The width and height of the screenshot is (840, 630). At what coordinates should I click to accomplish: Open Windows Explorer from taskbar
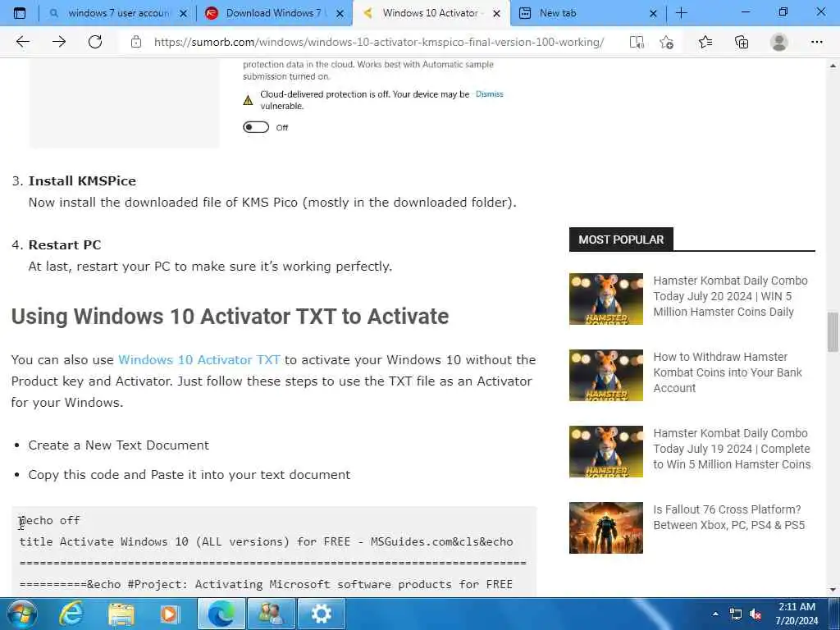pyautogui.click(x=121, y=614)
